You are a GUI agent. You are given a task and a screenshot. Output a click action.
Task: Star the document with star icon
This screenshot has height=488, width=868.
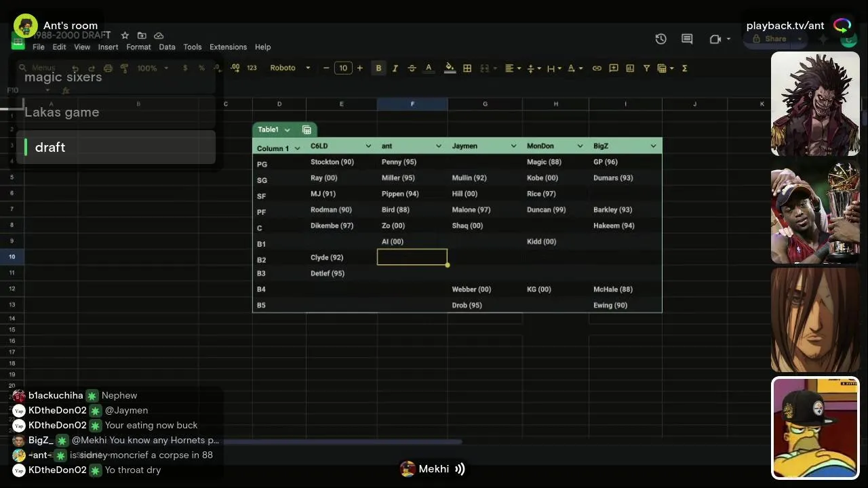coord(125,35)
